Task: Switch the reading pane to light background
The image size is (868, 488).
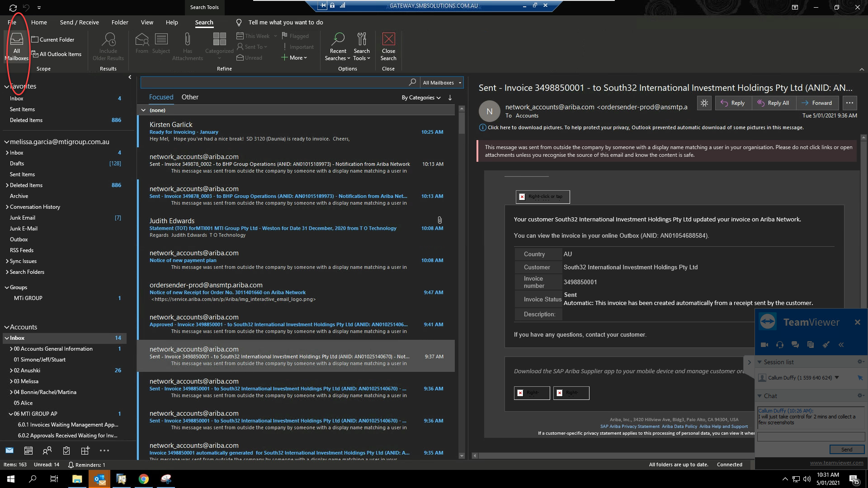Action: [x=704, y=103]
